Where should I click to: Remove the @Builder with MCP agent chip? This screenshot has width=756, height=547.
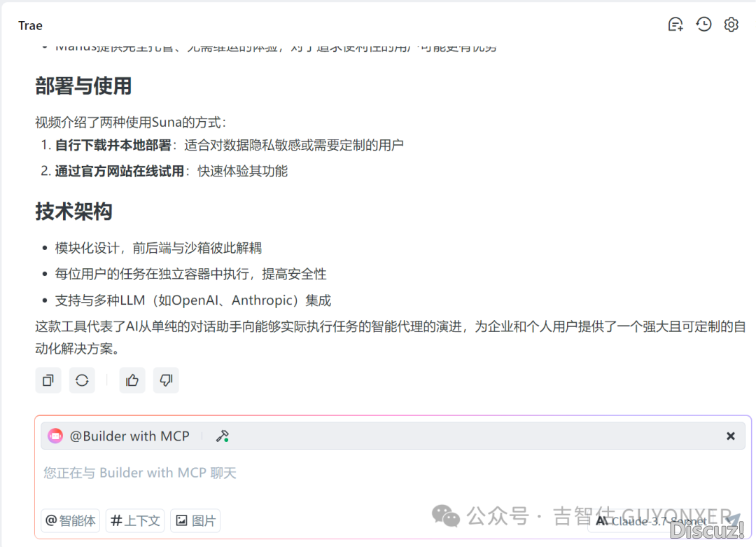[730, 436]
